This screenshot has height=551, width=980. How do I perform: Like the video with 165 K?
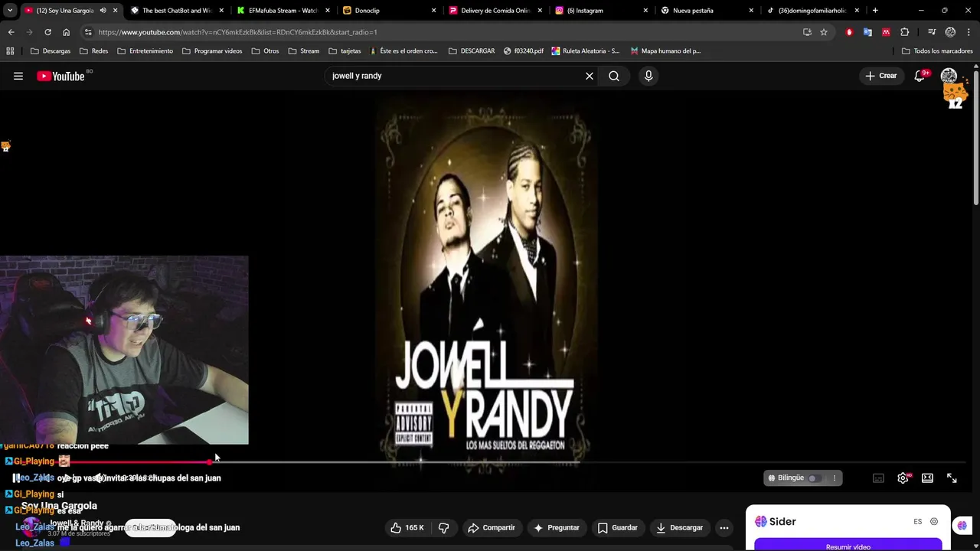click(407, 527)
